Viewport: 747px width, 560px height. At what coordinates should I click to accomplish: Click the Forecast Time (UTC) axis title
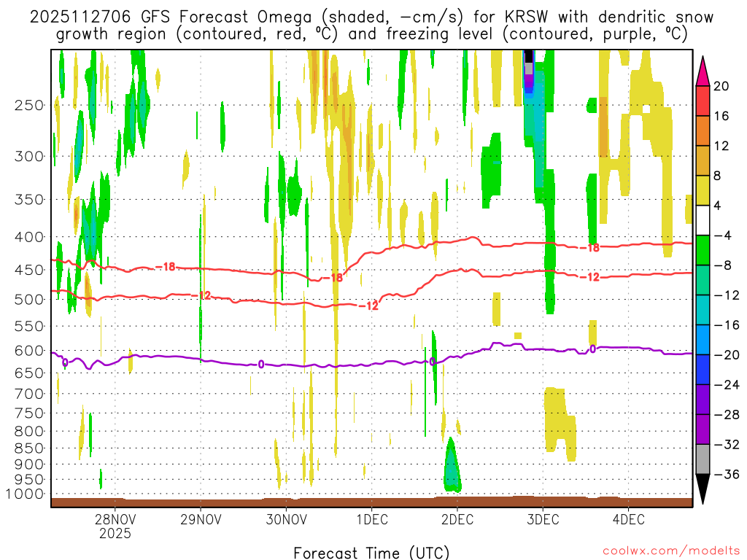pyautogui.click(x=371, y=553)
